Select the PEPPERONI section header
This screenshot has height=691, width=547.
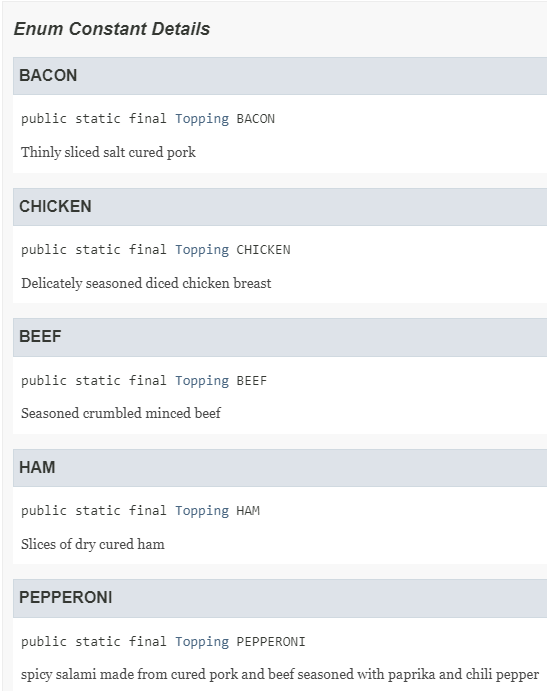point(280,598)
